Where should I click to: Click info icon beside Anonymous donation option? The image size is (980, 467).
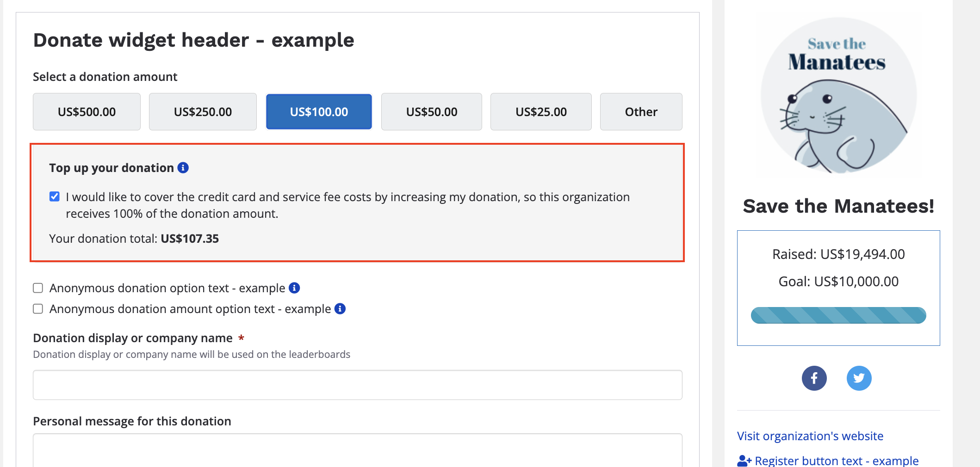click(x=294, y=288)
